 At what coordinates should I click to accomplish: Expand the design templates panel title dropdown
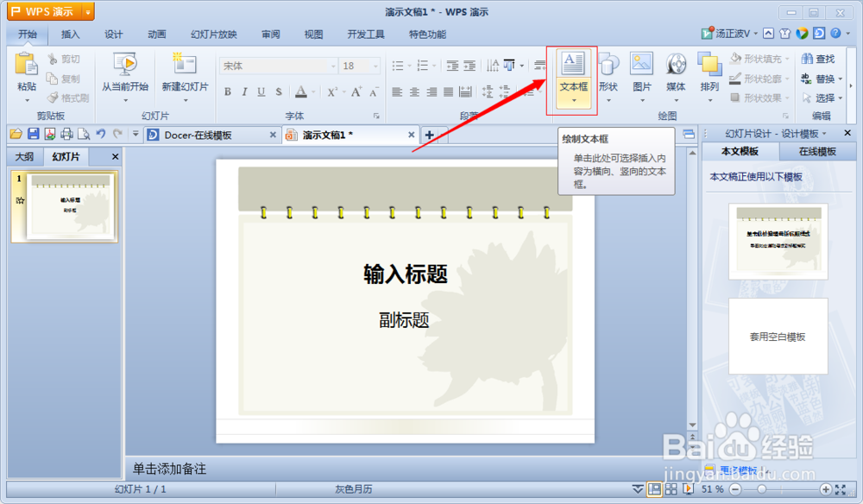coord(824,134)
